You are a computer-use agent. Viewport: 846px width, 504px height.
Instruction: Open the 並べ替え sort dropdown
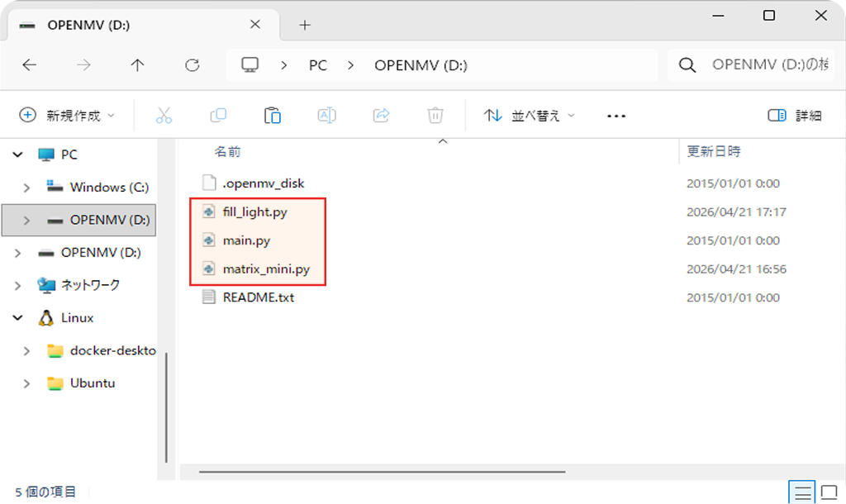pos(530,116)
